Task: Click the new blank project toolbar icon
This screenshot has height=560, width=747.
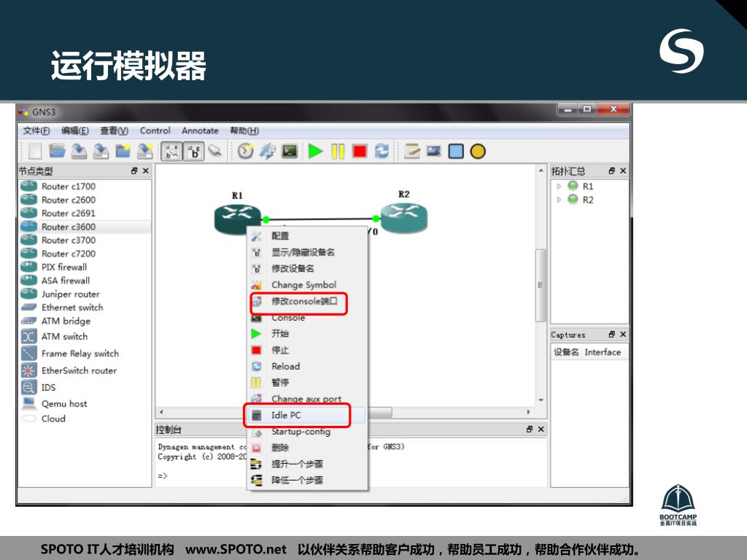Action: [x=35, y=152]
